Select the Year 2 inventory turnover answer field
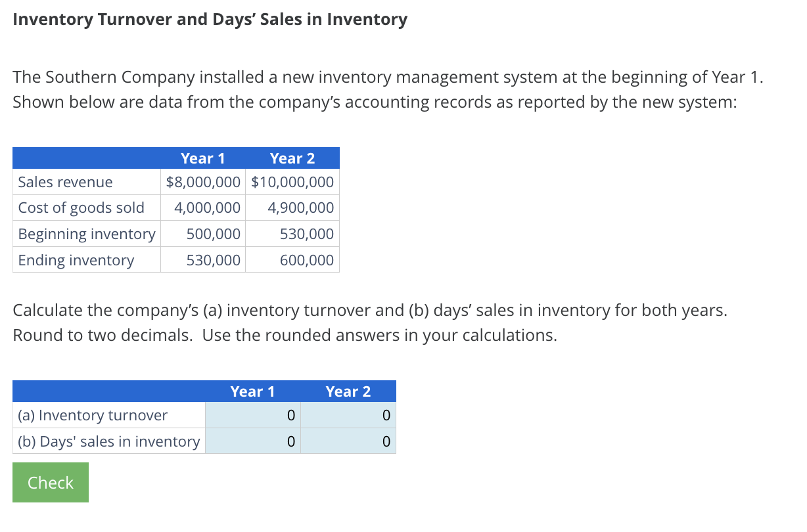 click(x=348, y=415)
